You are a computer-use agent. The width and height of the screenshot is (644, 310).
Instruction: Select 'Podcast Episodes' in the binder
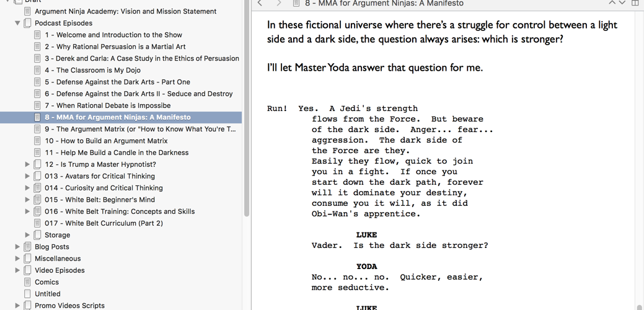[x=64, y=24]
